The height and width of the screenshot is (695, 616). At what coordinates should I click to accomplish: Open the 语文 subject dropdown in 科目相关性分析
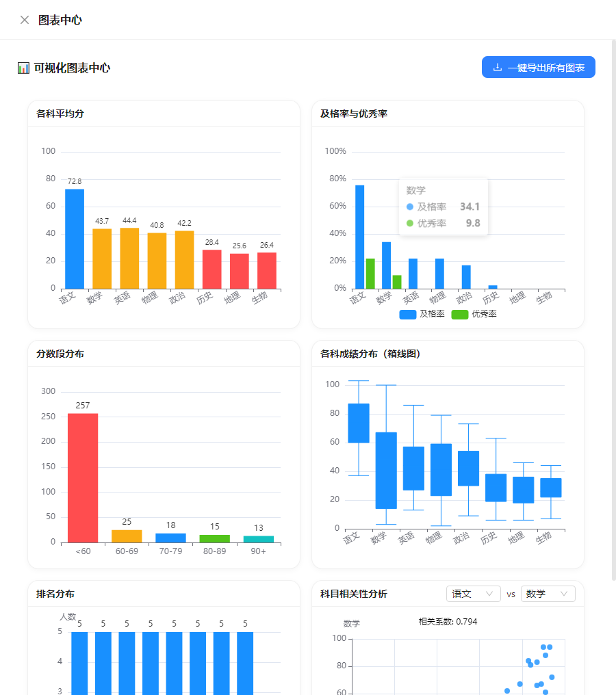pyautogui.click(x=473, y=594)
